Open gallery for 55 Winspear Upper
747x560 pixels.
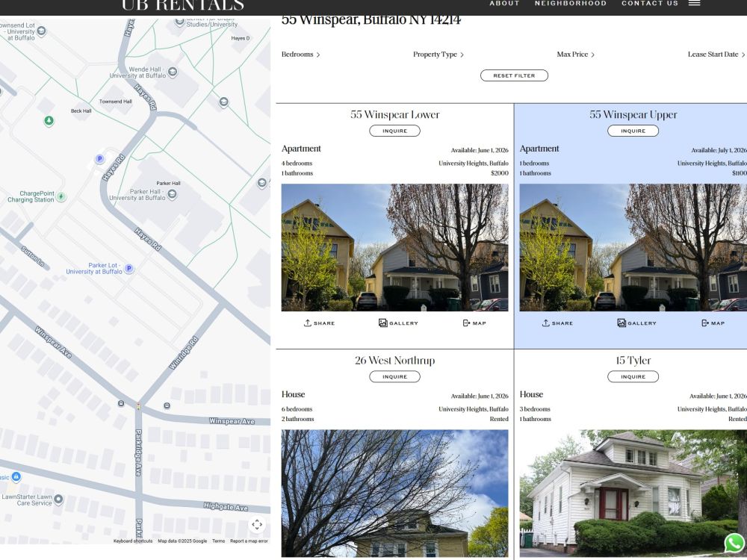(x=636, y=323)
